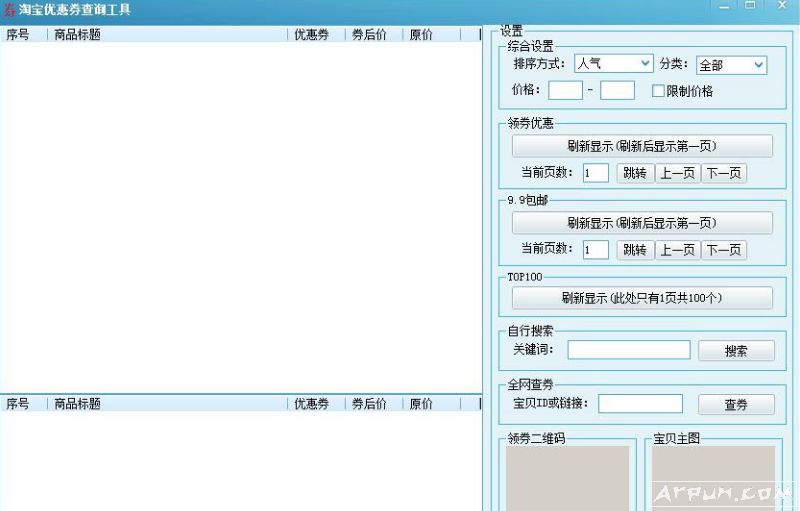Click 原价 column header in top list

point(432,34)
